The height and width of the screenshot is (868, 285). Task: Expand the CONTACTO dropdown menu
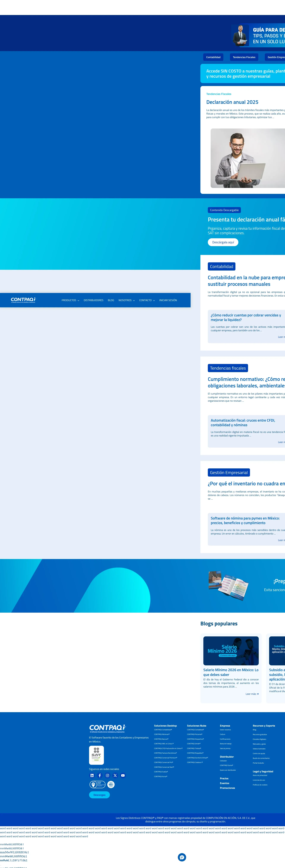pos(147,300)
